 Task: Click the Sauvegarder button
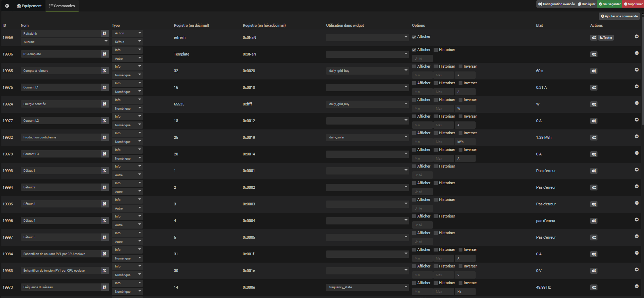tap(610, 4)
